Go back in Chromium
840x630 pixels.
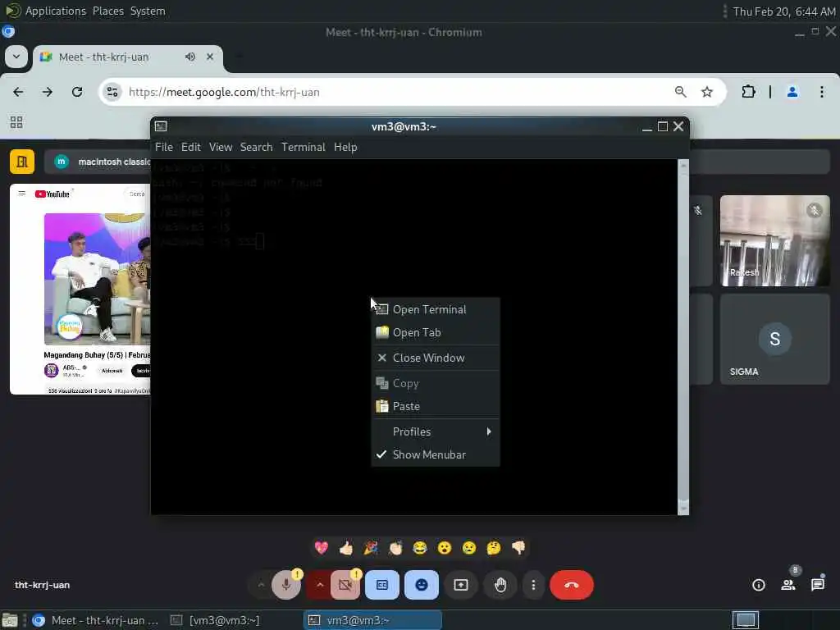(18, 92)
